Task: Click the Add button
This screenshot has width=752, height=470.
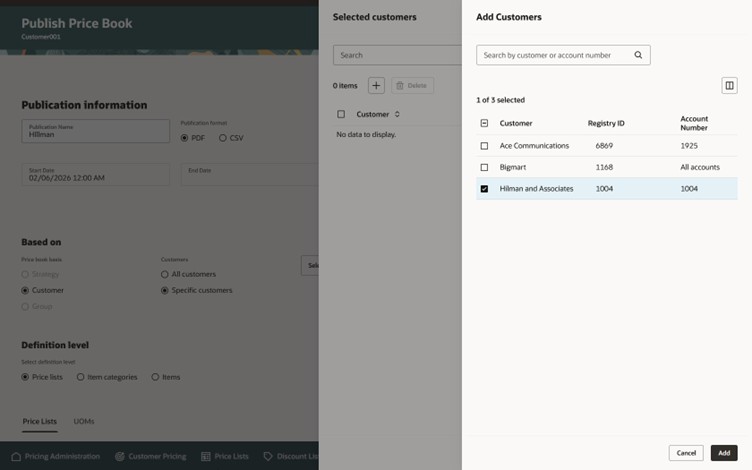Action: [x=724, y=453]
